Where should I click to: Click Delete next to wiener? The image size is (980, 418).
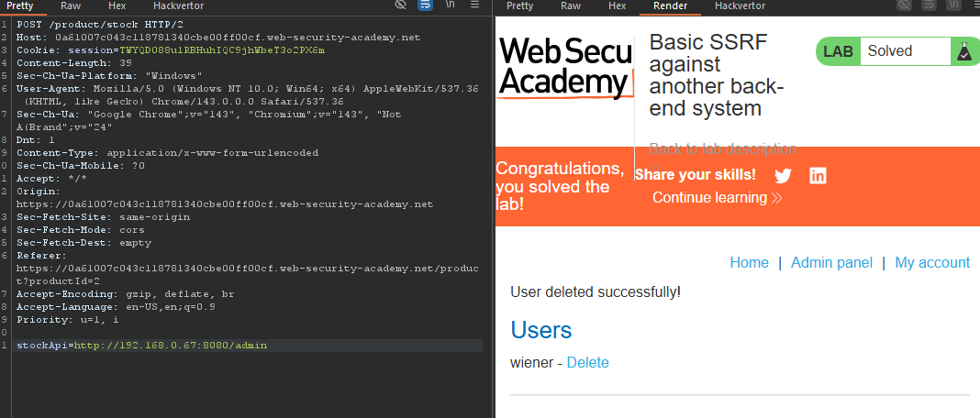587,362
